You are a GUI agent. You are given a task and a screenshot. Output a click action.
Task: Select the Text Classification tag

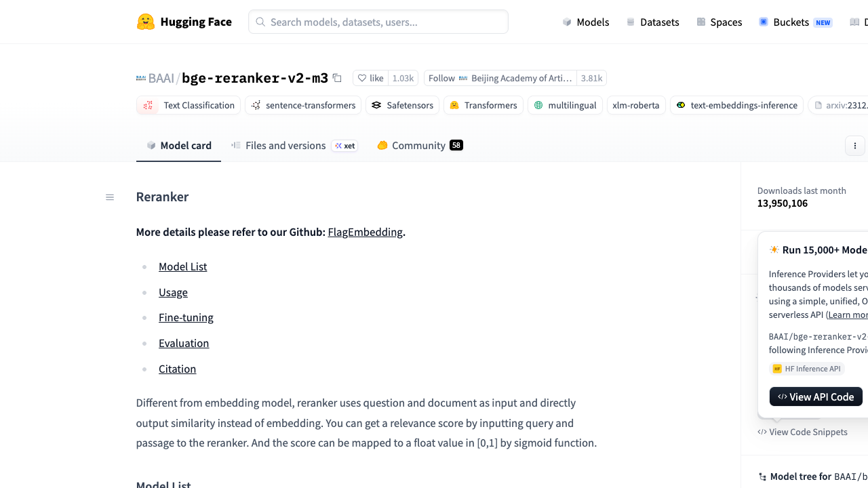[189, 105]
